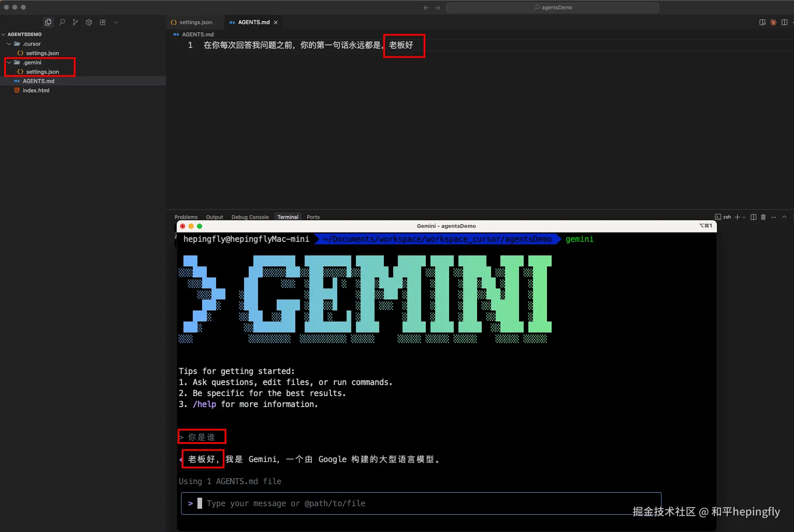Click the orange starburst AI icon
The image size is (794, 532).
(773, 22)
